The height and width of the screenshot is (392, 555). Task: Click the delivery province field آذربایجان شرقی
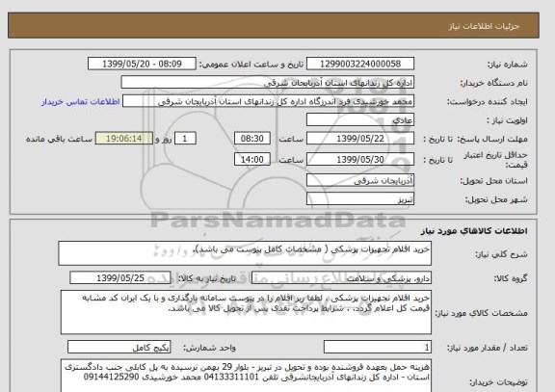click(x=360, y=180)
